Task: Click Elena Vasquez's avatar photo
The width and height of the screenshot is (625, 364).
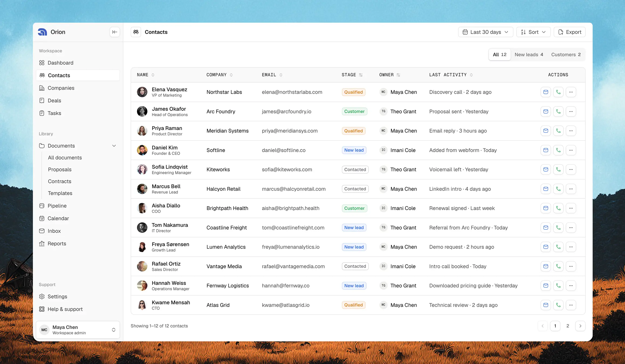Action: pos(142,92)
